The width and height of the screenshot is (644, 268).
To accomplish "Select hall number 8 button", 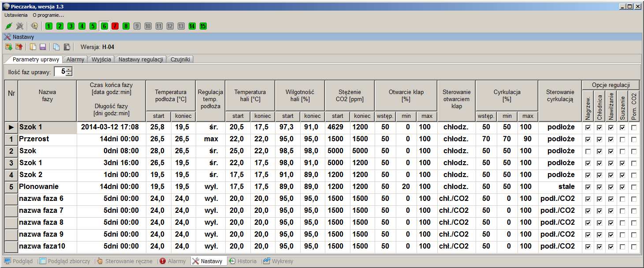I will pyautogui.click(x=126, y=26).
